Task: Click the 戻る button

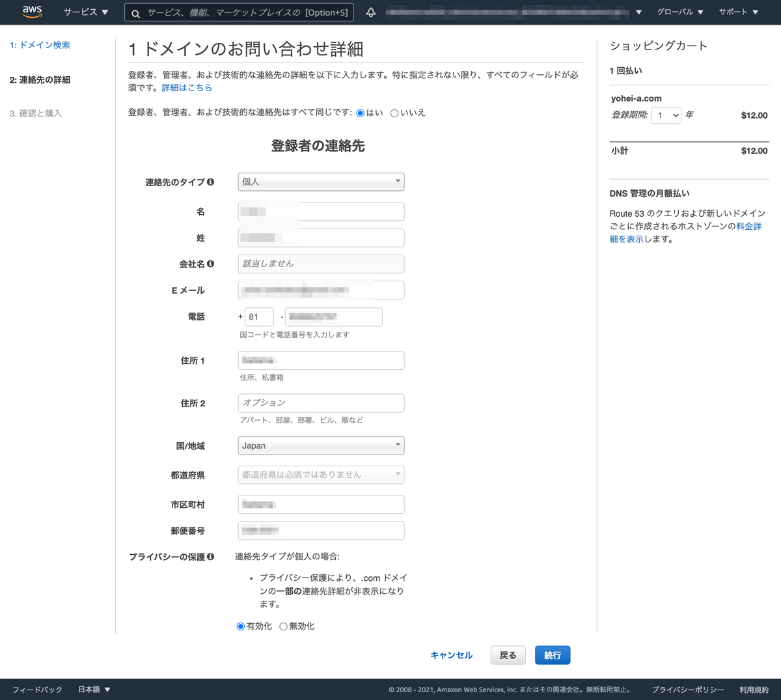Action: tap(508, 655)
